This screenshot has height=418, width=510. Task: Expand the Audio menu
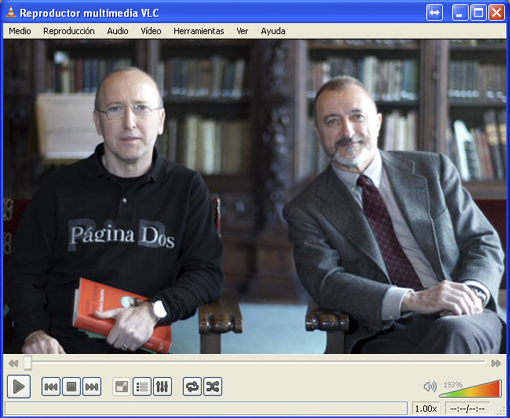point(118,31)
